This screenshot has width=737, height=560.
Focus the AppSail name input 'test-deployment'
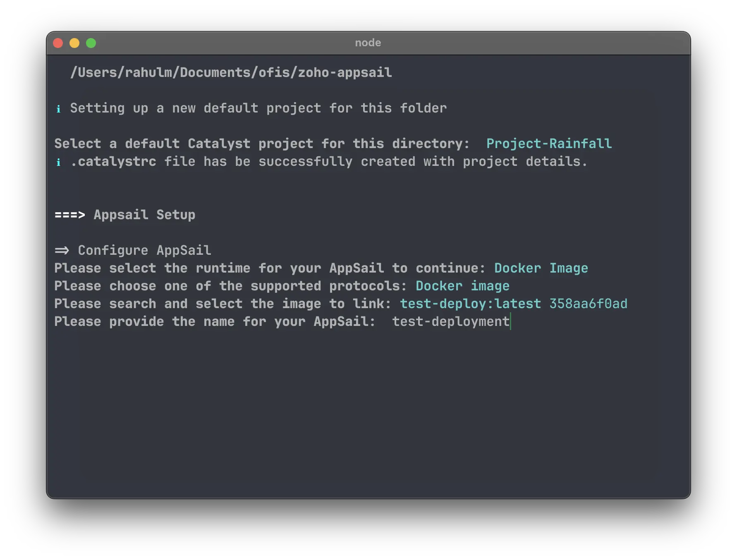[450, 321]
